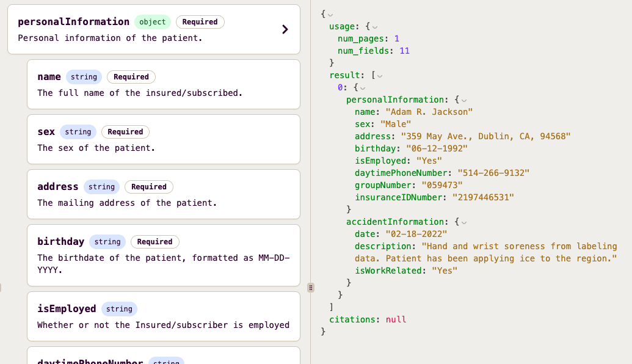
Task: Click the usage key in JSON
Action: 342,27
